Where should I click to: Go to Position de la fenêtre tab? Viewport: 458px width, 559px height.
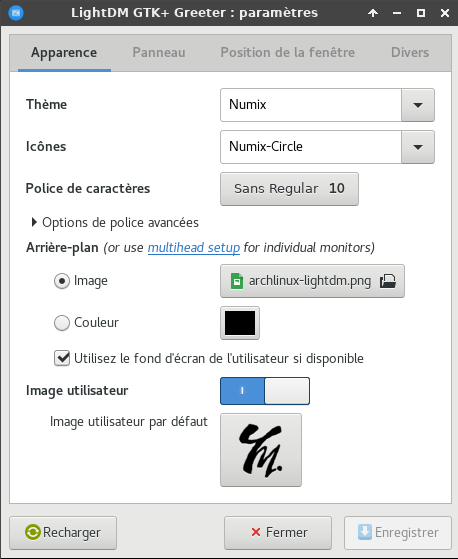click(288, 53)
